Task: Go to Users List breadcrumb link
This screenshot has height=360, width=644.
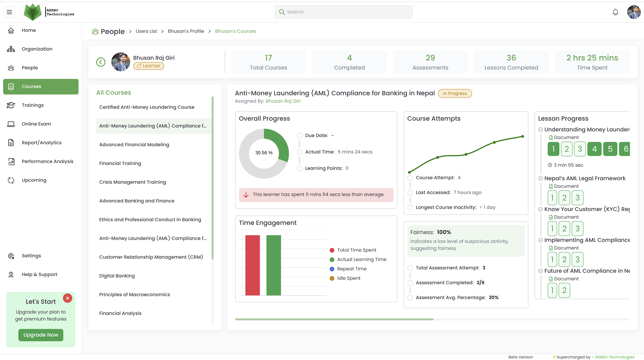Action: click(146, 31)
